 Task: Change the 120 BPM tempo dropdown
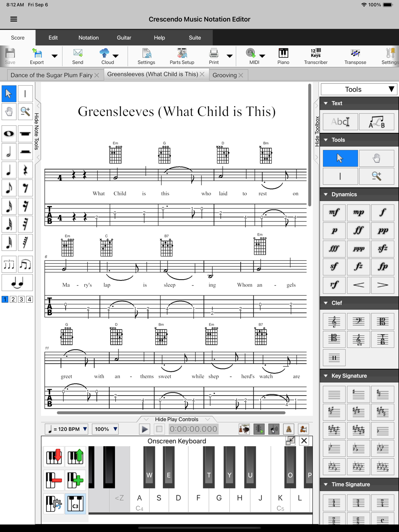pos(66,429)
